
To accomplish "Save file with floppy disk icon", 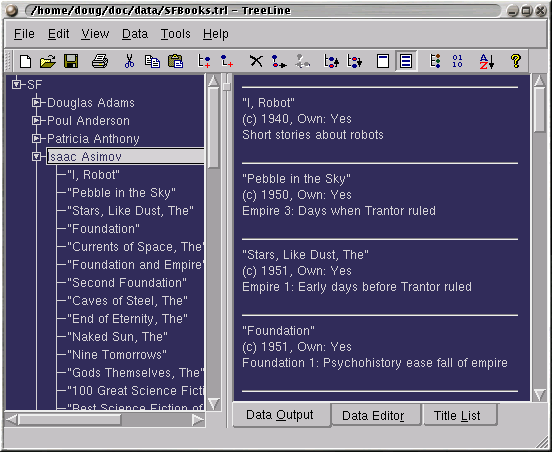I will (x=71, y=62).
